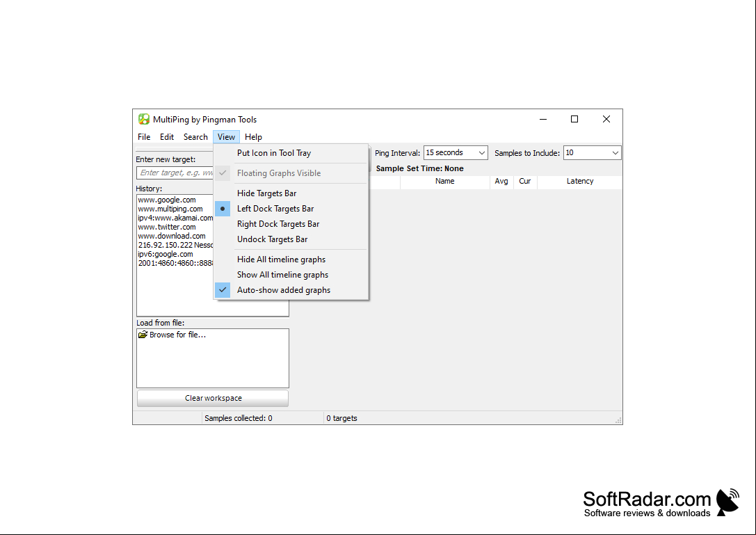756x535 pixels.
Task: Choose Right Dock Targets Bar
Action: pyautogui.click(x=291, y=224)
